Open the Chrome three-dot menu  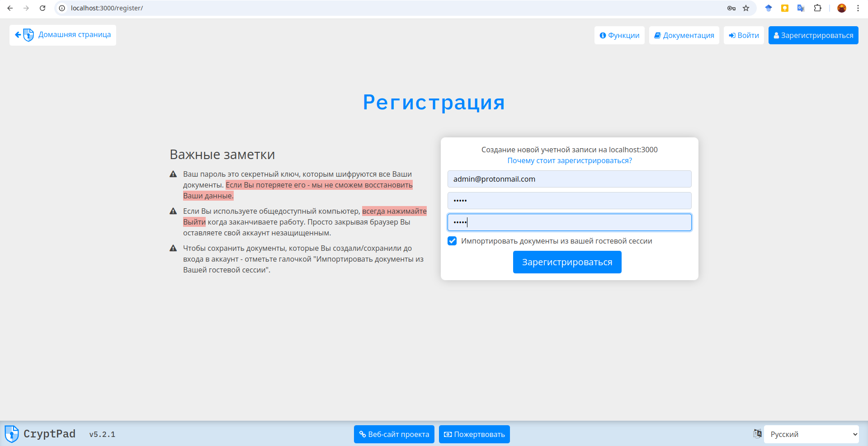click(x=858, y=8)
